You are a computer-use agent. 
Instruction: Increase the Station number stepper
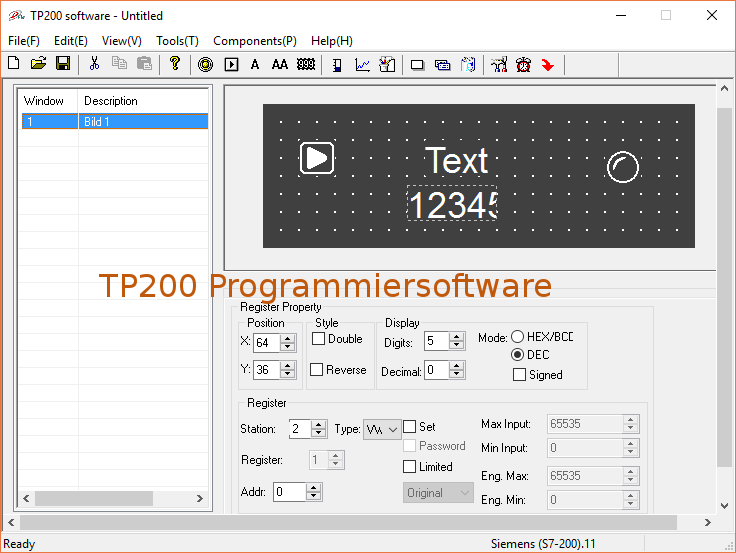[x=319, y=424]
